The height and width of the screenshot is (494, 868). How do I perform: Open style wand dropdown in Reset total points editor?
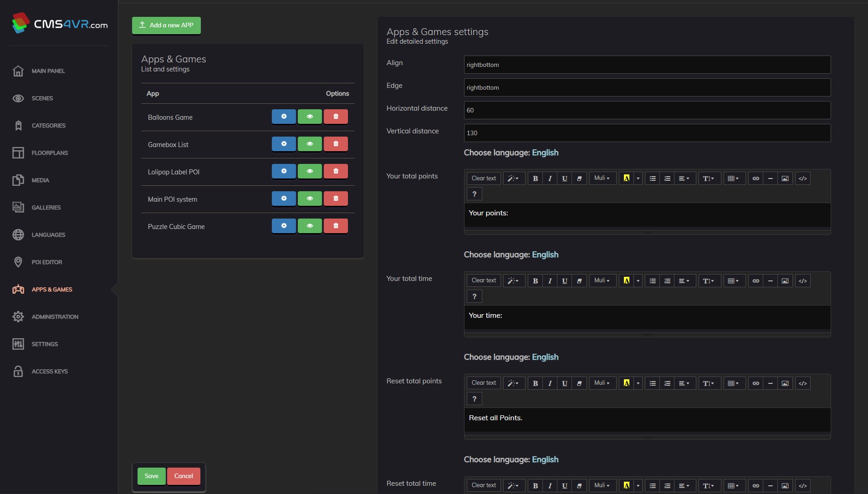click(x=513, y=383)
